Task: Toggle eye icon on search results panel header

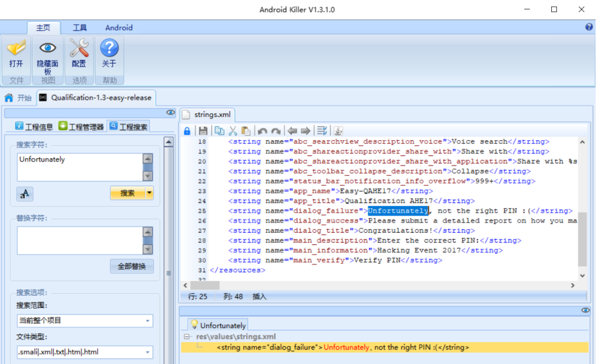Action: point(586,311)
